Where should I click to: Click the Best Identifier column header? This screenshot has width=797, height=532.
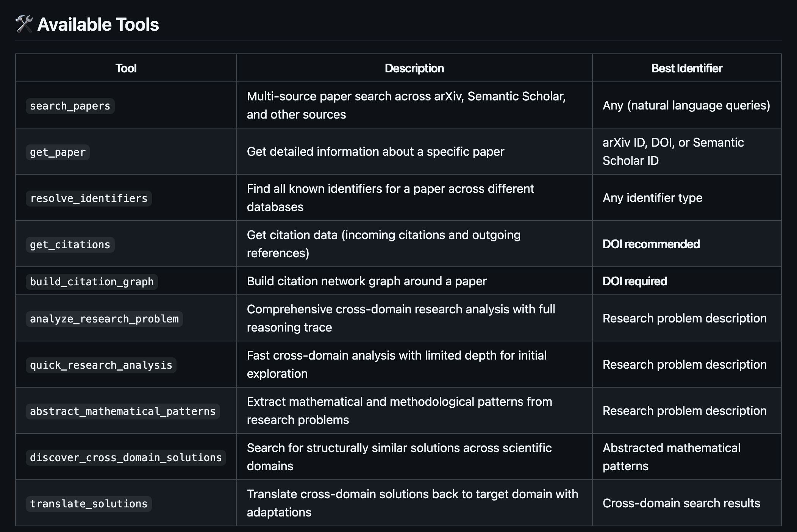686,68
